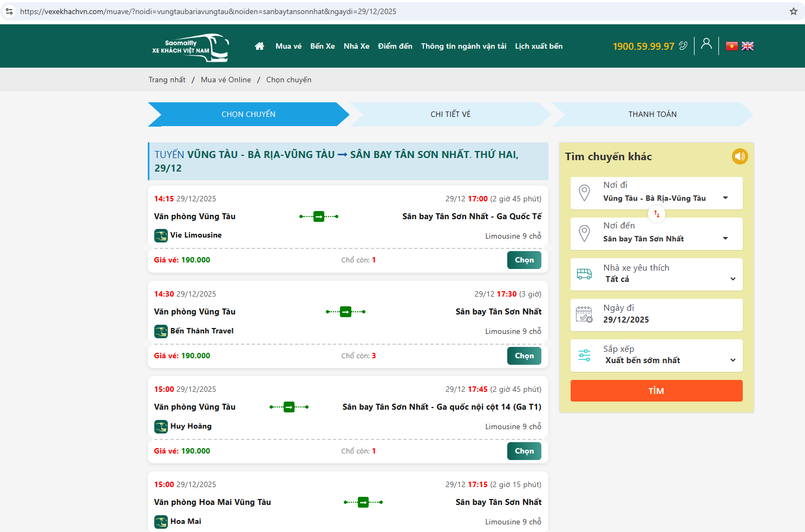Select the CHI TIẾT VÉ step tab
Viewport: 805px width, 532px height.
(x=450, y=114)
